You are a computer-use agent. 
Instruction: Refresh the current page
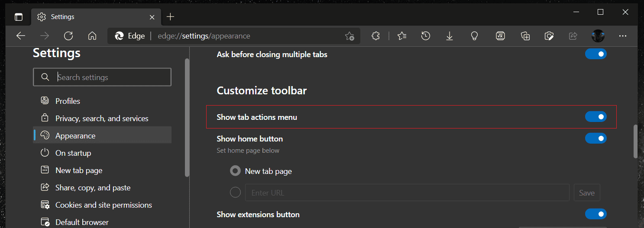click(68, 36)
